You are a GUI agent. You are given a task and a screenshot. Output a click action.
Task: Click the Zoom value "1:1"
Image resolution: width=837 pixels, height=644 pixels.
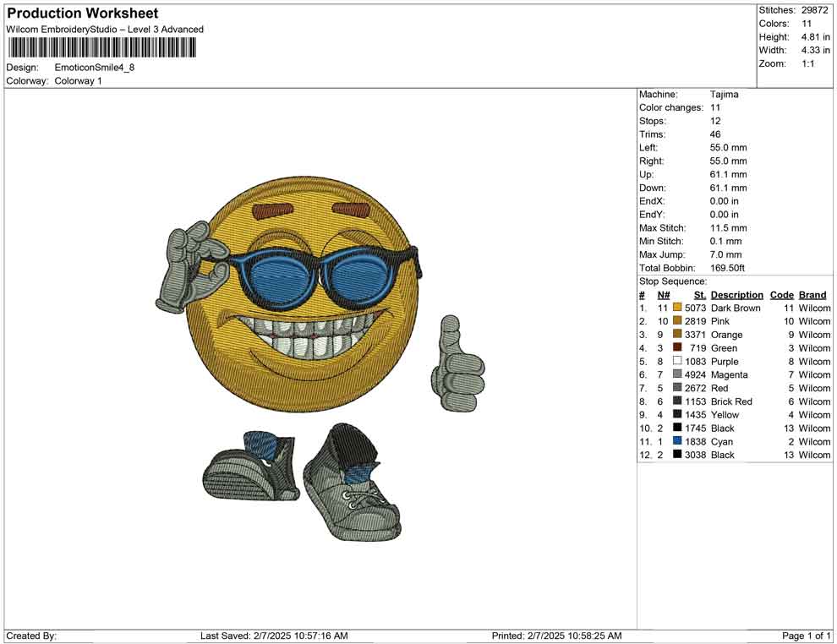[x=808, y=63]
